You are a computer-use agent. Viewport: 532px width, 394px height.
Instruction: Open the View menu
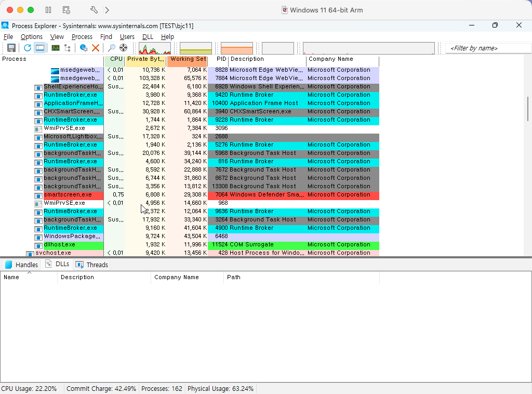tap(57, 37)
